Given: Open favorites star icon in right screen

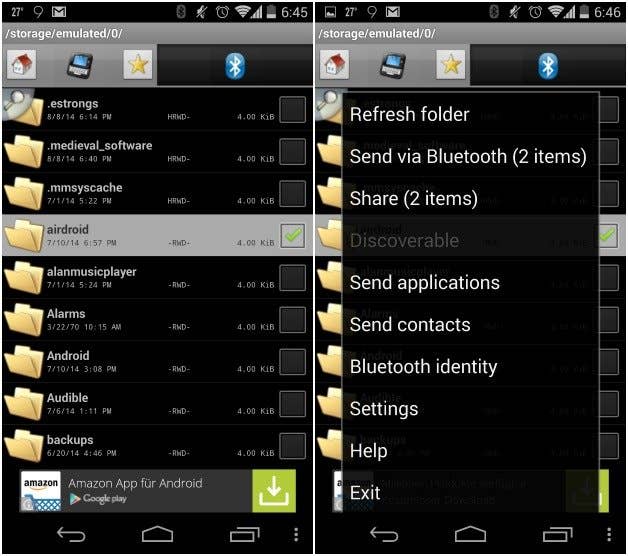Looking at the screenshot, I should (x=451, y=64).
